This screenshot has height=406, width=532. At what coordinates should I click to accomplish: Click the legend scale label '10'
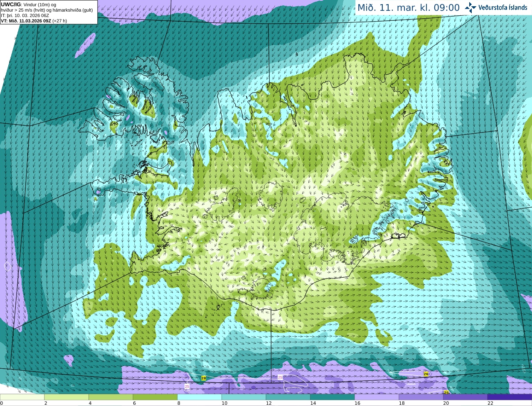point(224,403)
